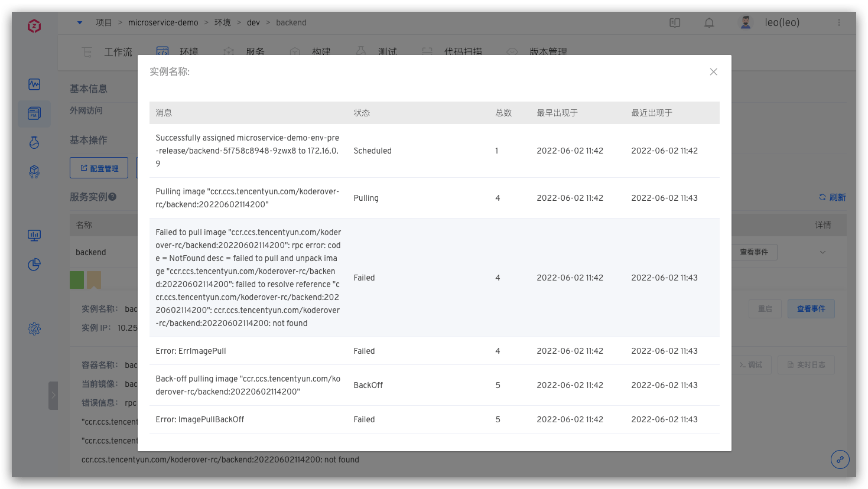
Task: Open the statistics monitor sidebar icon
Action: coord(34,236)
